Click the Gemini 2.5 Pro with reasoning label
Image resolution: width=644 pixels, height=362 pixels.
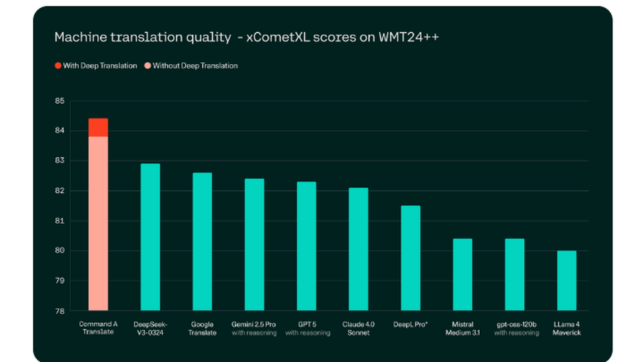coord(254,329)
